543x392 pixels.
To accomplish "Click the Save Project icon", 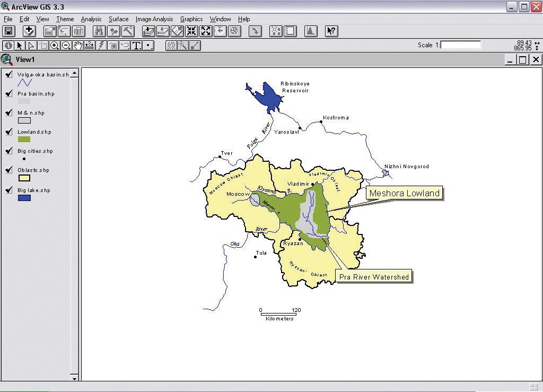I will [x=8, y=31].
